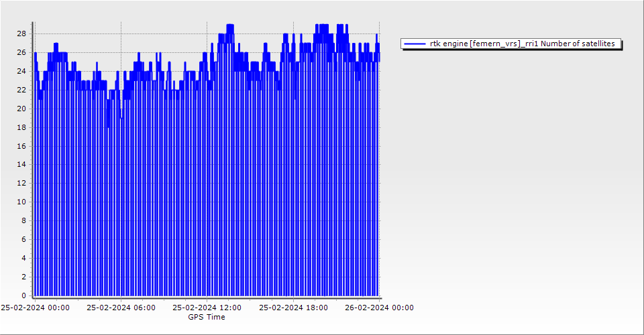Viewport: 644px width, 335px height.
Task: Click the '25-02-2024 06:00' x-axis label
Action: (x=121, y=308)
